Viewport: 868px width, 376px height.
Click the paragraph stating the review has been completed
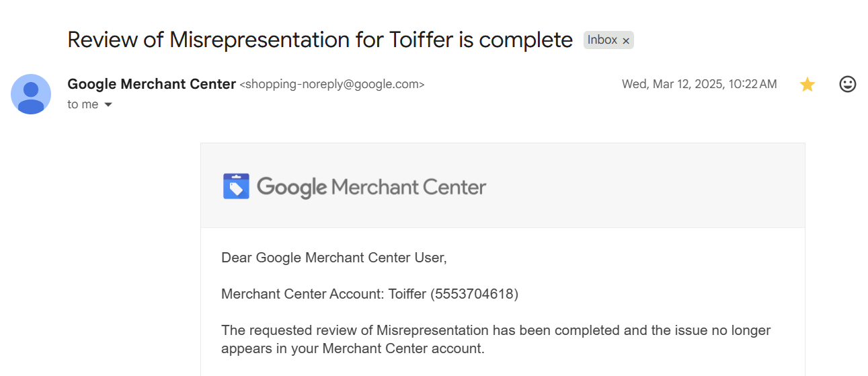pyautogui.click(x=496, y=339)
